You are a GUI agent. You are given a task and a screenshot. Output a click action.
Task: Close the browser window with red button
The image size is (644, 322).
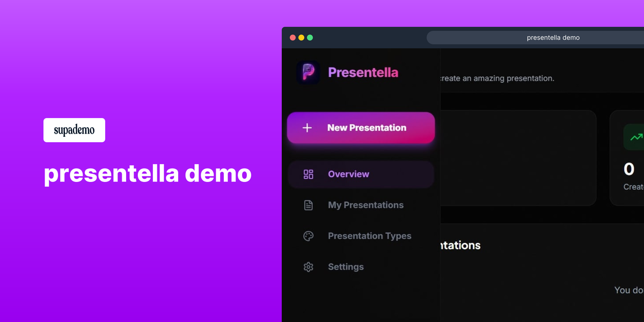292,38
